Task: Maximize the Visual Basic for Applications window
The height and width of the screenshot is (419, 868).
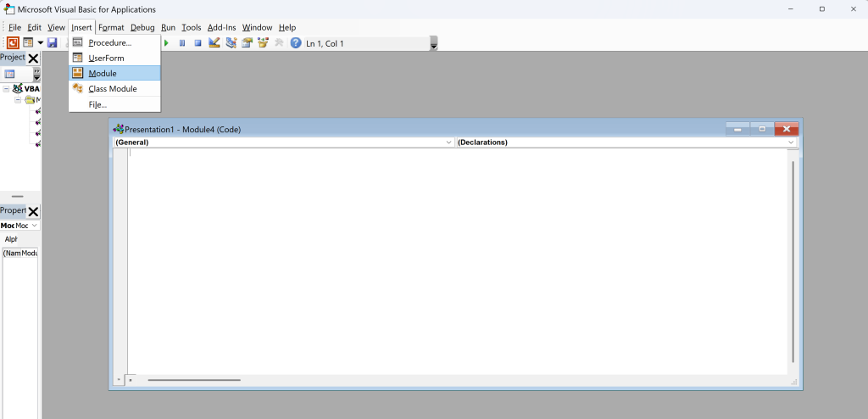Action: 822,8
